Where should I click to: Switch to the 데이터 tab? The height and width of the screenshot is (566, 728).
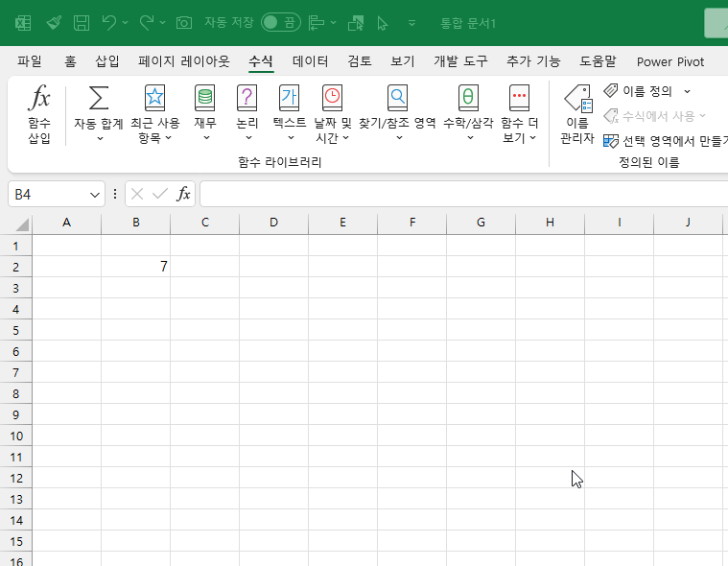pos(310,61)
